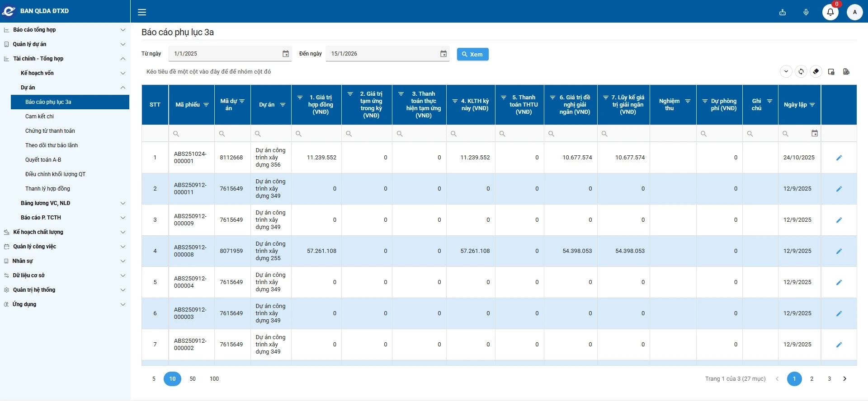Open the notifications bell
The height and width of the screenshot is (415, 868).
830,12
